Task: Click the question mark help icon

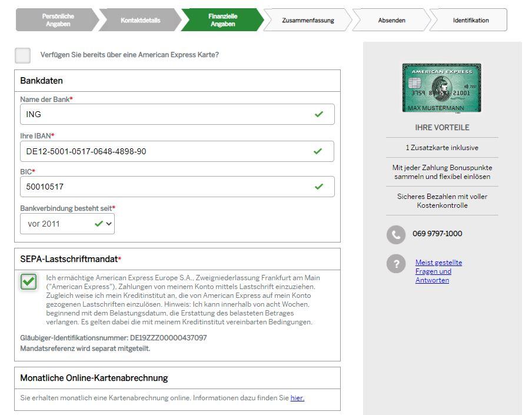Action: pos(396,264)
